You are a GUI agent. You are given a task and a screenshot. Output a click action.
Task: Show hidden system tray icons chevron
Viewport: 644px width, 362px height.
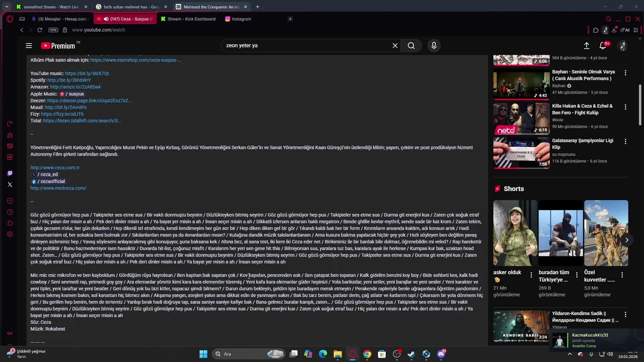tap(570, 354)
